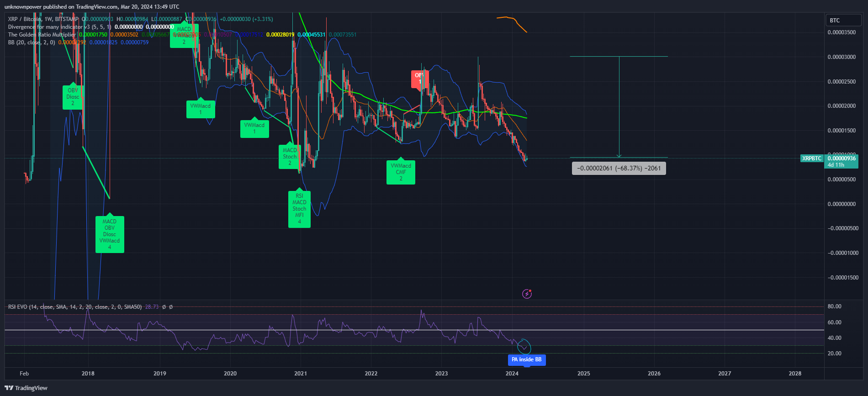Viewport: 868px width, 396px height.
Task: Click the 2024 time axis label
Action: pos(512,374)
